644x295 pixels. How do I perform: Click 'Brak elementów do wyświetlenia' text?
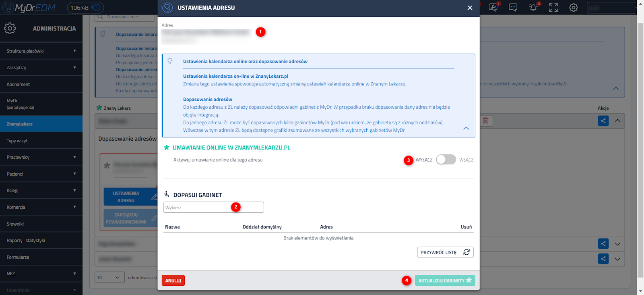[x=318, y=238]
